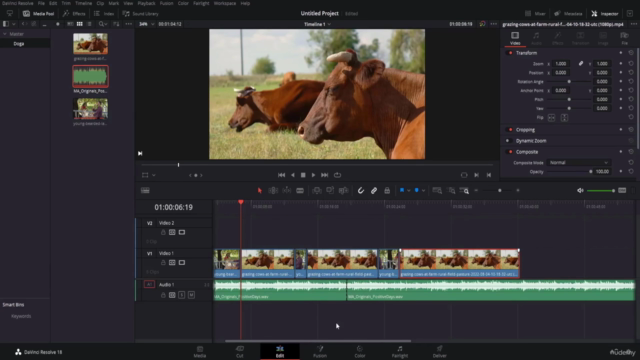Mute the Audio 1 track with M
Screen dimensions: 640x360
pos(191,295)
